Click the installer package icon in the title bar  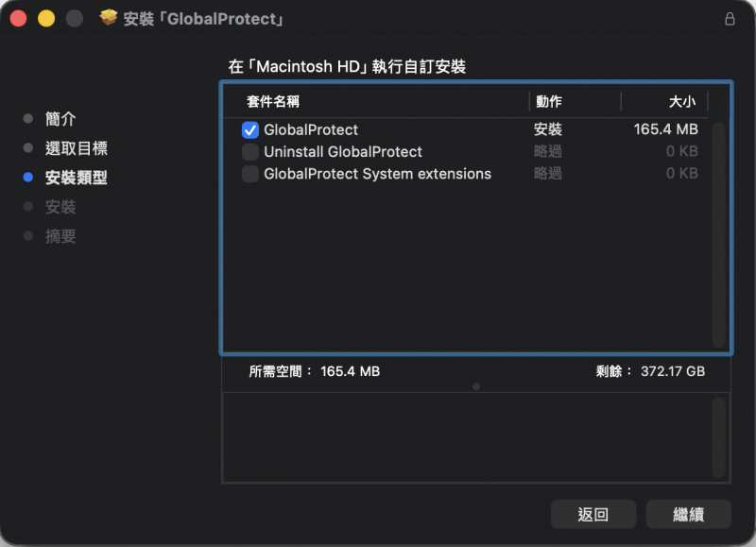108,17
